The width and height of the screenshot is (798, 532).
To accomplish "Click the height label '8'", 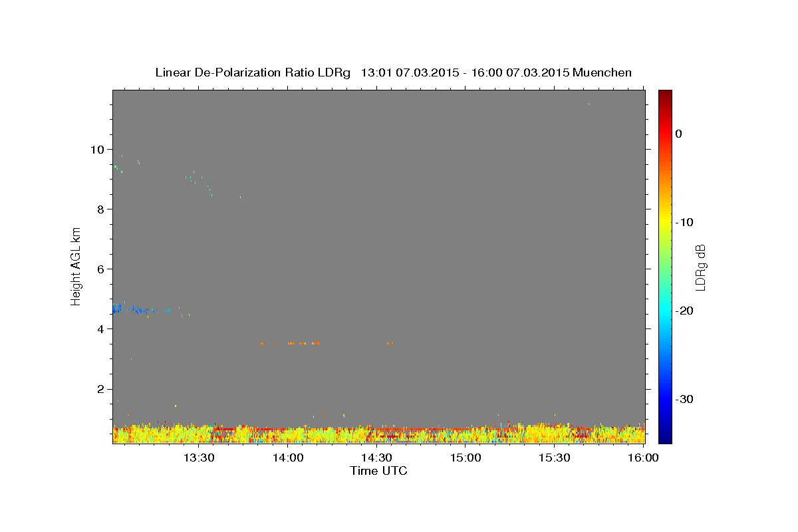I will (x=102, y=209).
